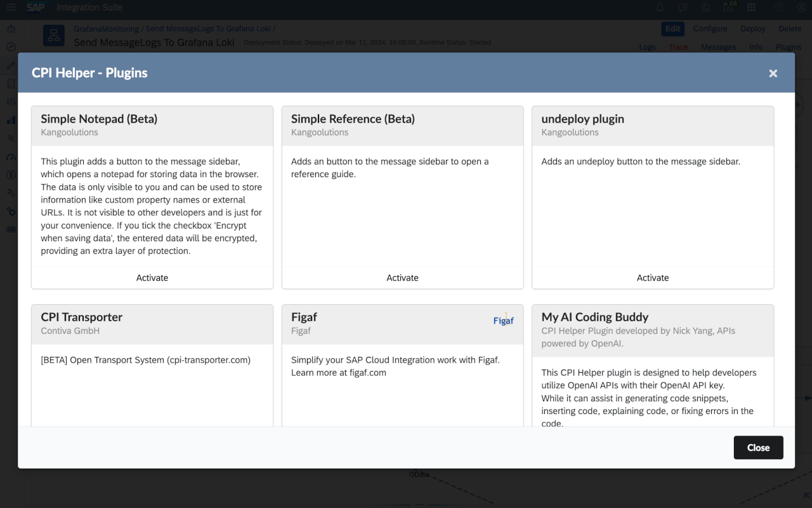The height and width of the screenshot is (508, 812).
Task: Open the hamburger navigation menu
Action: tap(11, 8)
